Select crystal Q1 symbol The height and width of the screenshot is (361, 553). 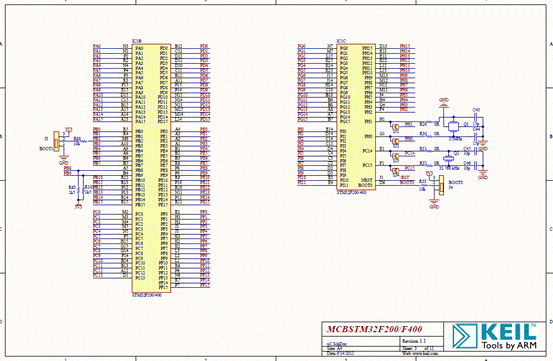pos(453,126)
